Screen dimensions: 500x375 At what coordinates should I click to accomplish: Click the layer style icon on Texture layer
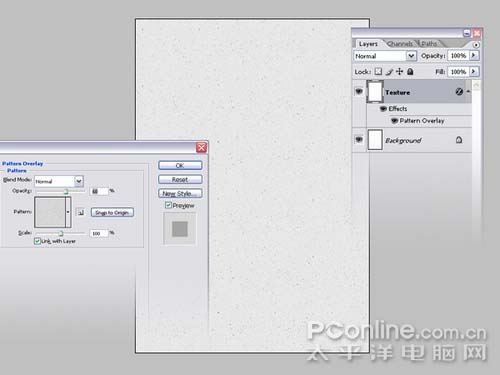click(x=459, y=92)
